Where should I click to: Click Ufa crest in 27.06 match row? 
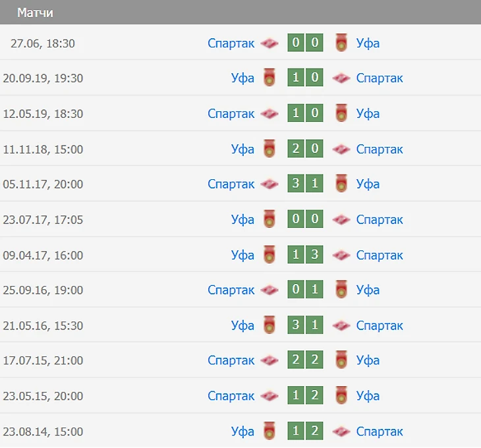(341, 43)
